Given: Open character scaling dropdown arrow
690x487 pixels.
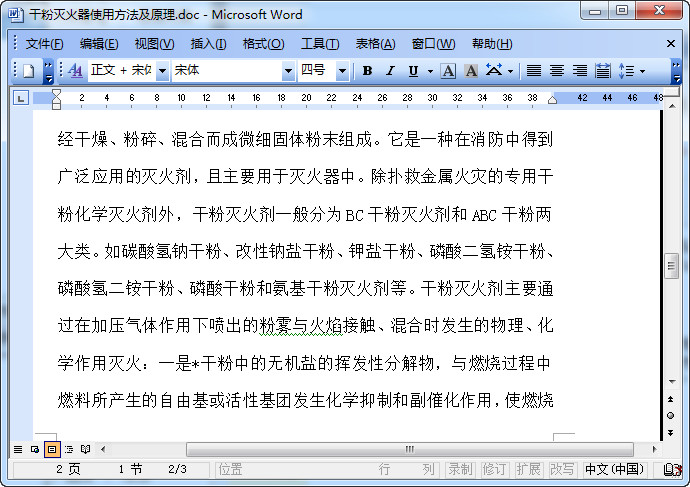Looking at the screenshot, I should [510, 71].
